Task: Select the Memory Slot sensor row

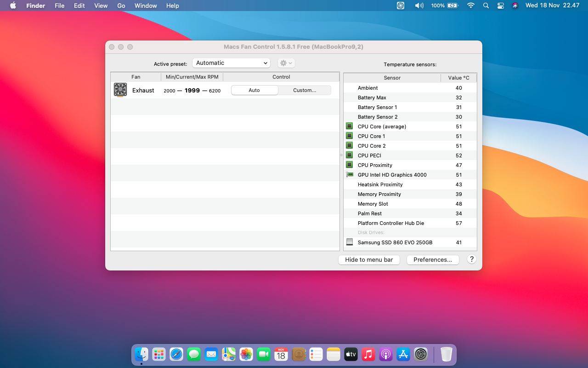Action: (x=410, y=204)
